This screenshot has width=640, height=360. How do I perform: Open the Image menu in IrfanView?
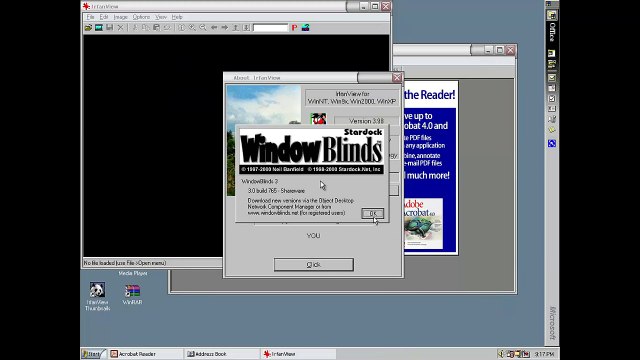[x=120, y=17]
